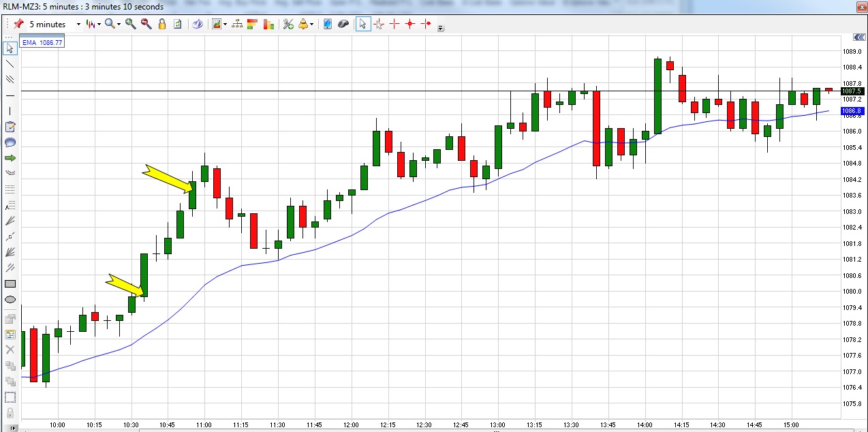Image resolution: width=868 pixels, height=432 pixels.
Task: Expand the magnifier zoom dropdown arrow
Action: click(x=119, y=24)
